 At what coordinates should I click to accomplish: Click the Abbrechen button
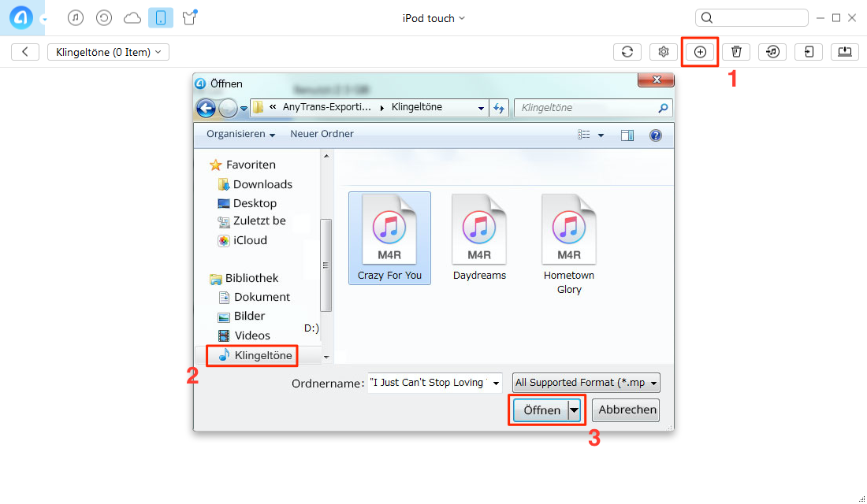[x=627, y=409]
